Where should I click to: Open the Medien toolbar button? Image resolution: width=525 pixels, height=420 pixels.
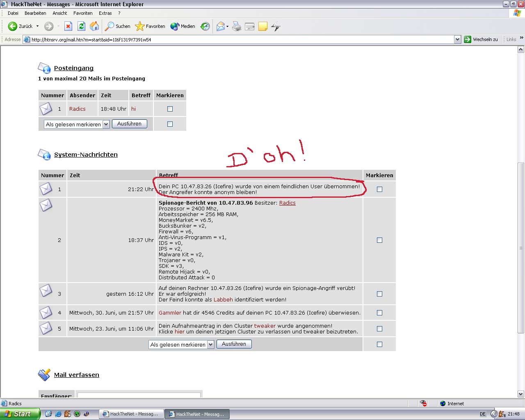point(183,26)
